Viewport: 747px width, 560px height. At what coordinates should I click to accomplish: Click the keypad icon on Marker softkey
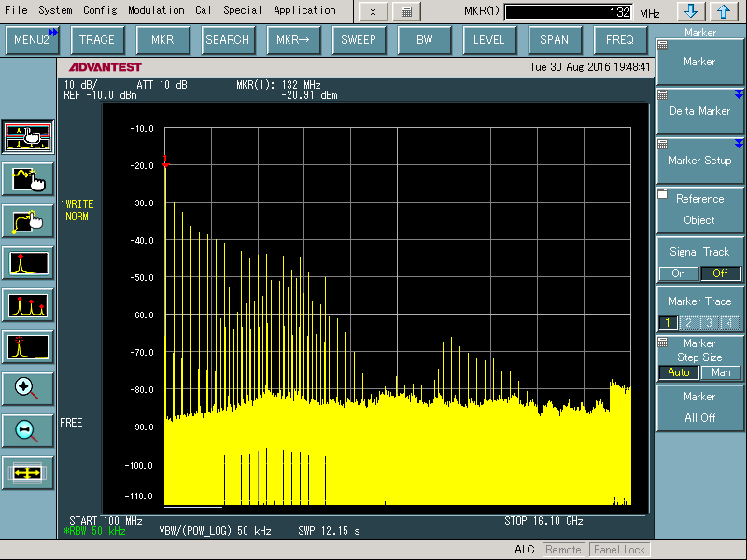[663, 46]
